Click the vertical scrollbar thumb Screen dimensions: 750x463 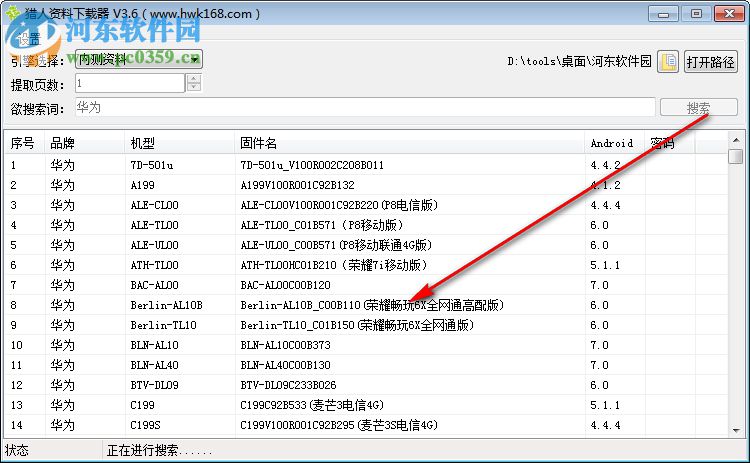pyautogui.click(x=736, y=156)
